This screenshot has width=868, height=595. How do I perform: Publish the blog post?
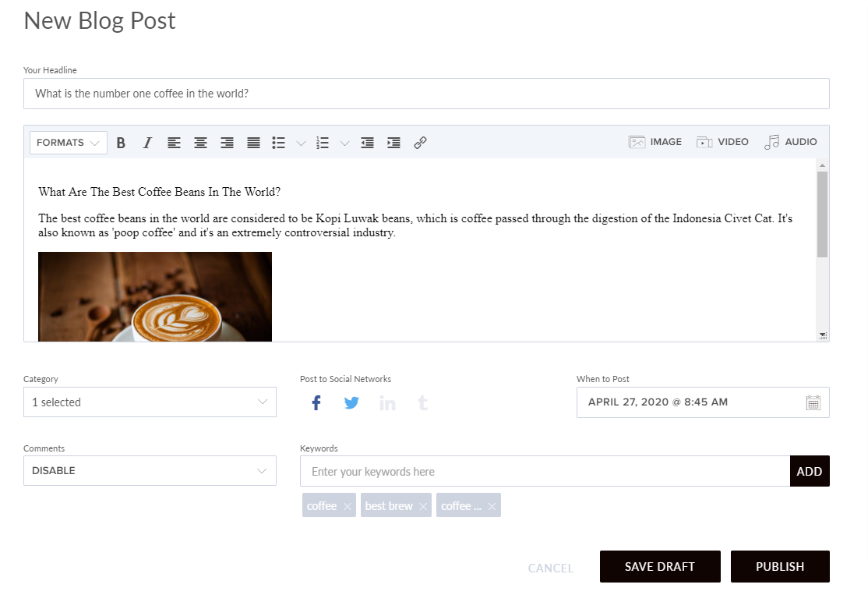point(780,566)
